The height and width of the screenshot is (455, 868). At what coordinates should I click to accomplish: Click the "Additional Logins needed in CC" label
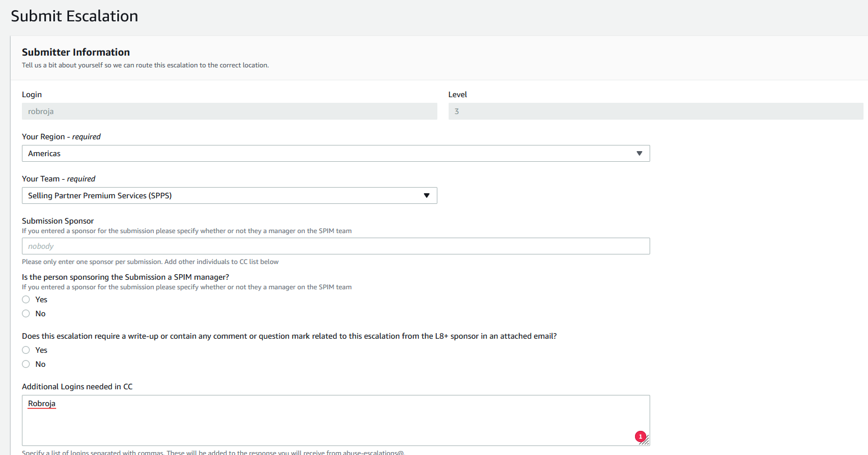[77, 386]
